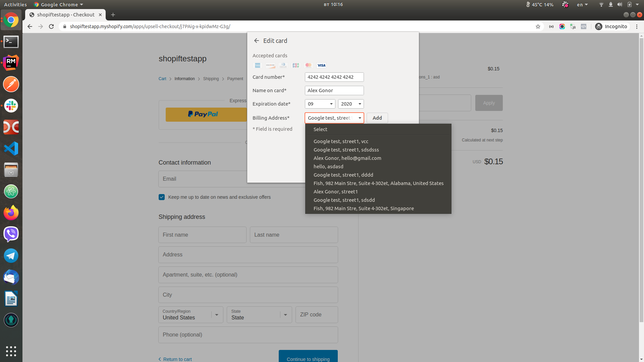The image size is (644, 362).
Task: Select 'Alex Gonor, street1' address option
Action: pyautogui.click(x=378, y=192)
